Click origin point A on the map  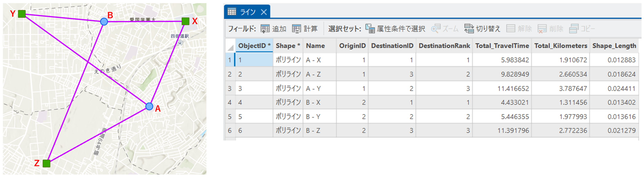[x=149, y=106]
